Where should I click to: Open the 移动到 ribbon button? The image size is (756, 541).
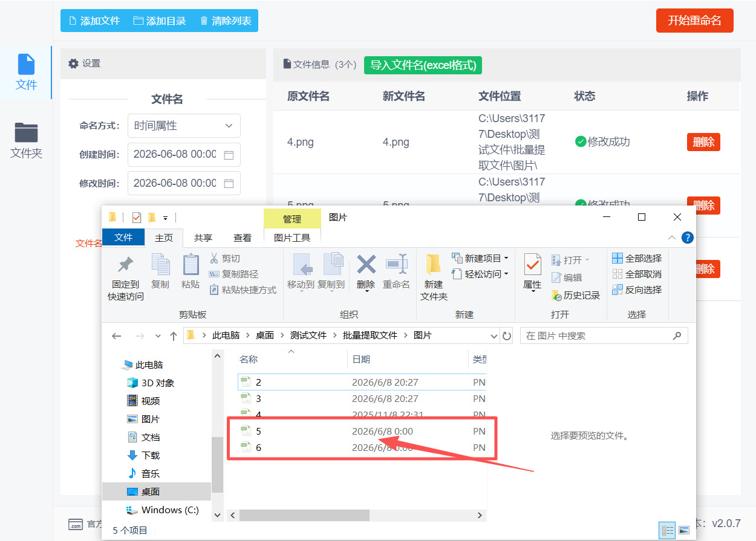301,271
